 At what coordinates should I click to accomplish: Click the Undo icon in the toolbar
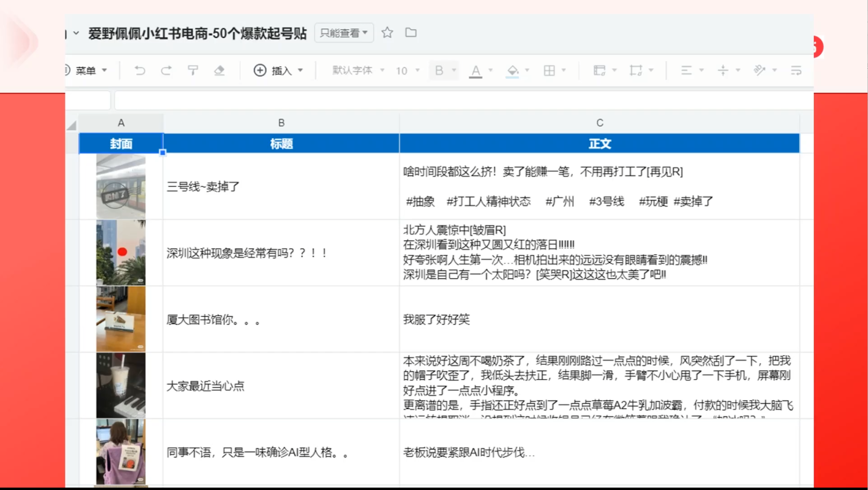tap(140, 71)
